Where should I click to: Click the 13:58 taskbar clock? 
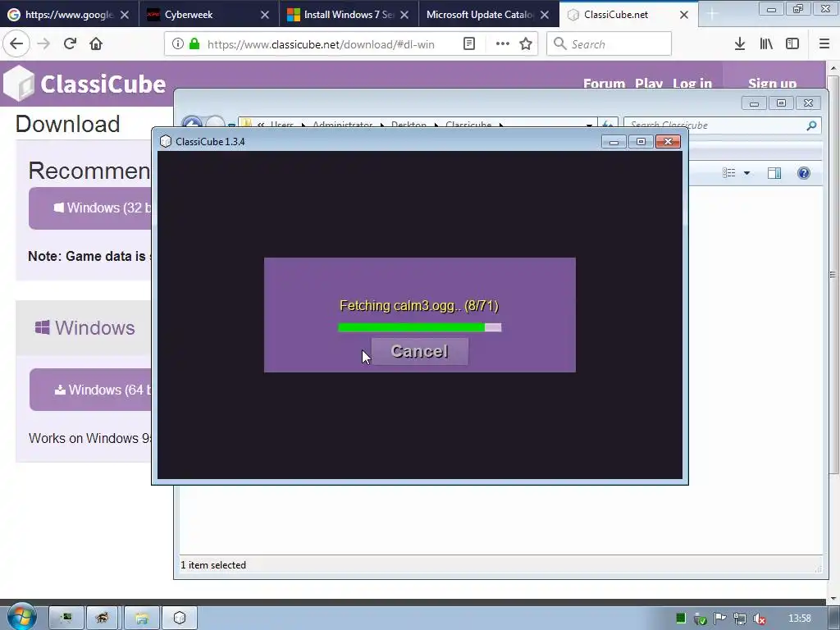pyautogui.click(x=800, y=619)
